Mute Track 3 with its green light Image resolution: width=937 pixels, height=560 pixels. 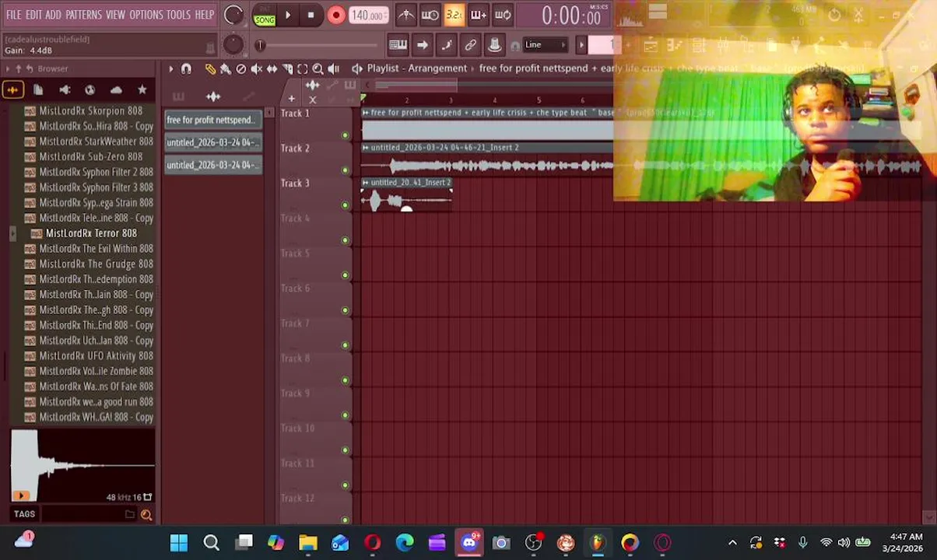point(345,205)
